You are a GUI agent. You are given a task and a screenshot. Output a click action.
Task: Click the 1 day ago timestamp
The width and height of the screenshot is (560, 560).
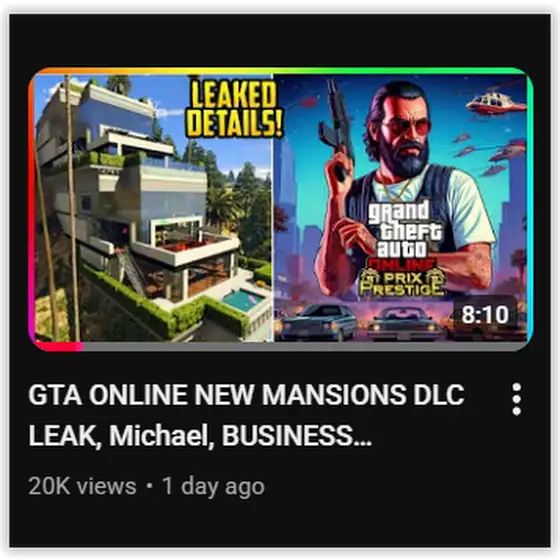pyautogui.click(x=213, y=486)
